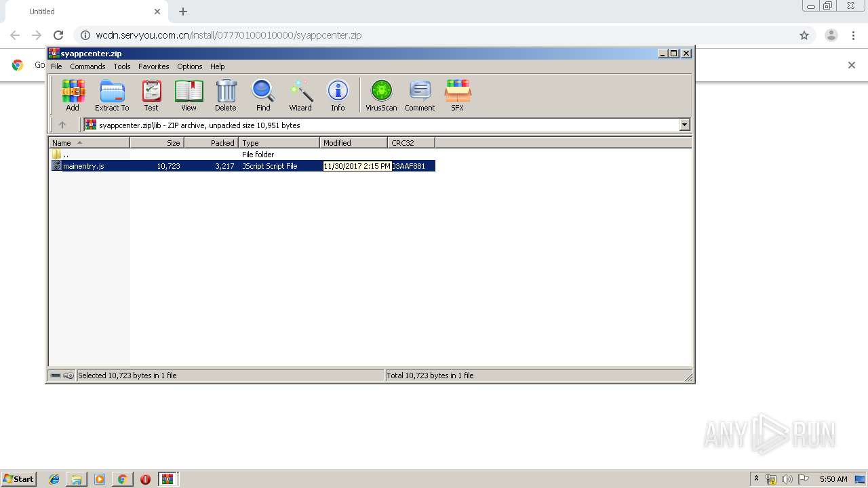Bookmark this page with star icon
The width and height of the screenshot is (868, 488).
click(x=804, y=35)
